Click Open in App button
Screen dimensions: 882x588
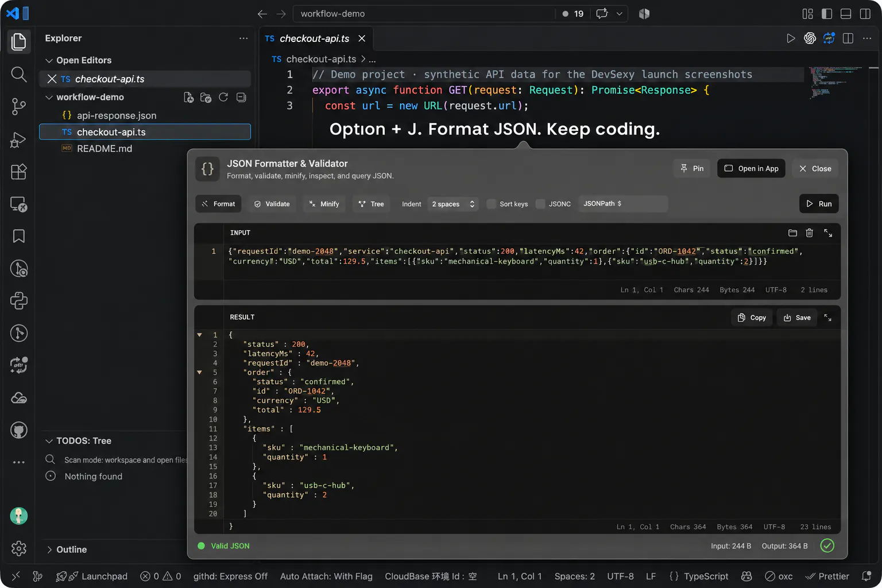tap(751, 168)
